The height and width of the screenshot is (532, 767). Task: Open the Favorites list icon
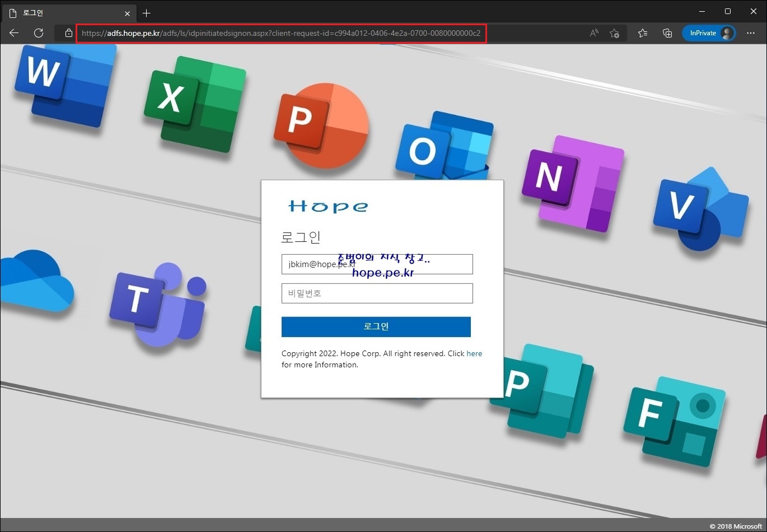[x=643, y=33]
